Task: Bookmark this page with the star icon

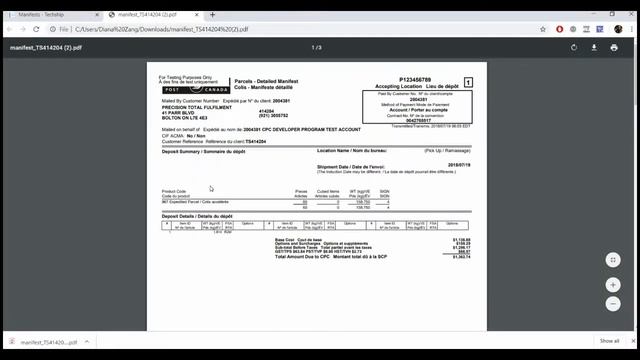Action: [x=543, y=29]
